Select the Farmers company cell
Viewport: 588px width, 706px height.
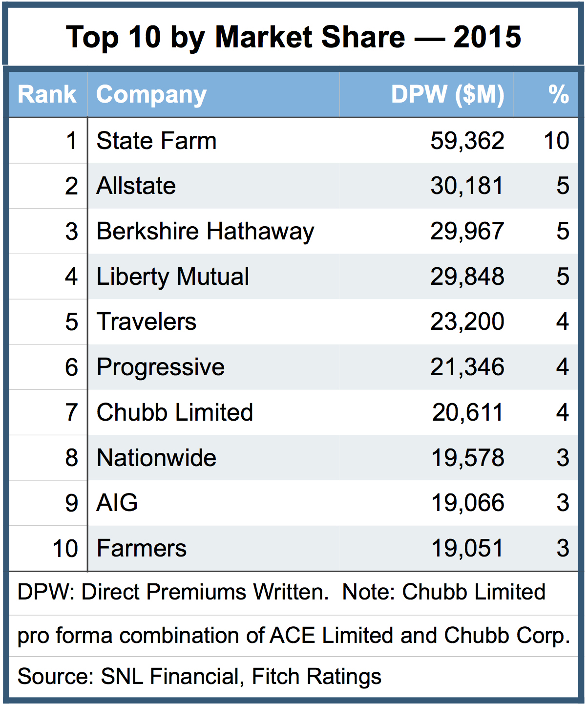pos(142,548)
